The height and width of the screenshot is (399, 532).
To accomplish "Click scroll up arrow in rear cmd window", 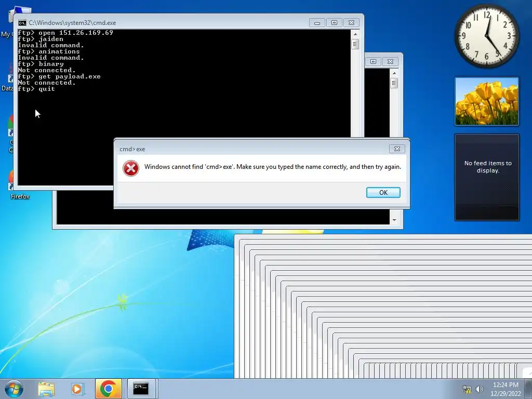I will point(394,73).
